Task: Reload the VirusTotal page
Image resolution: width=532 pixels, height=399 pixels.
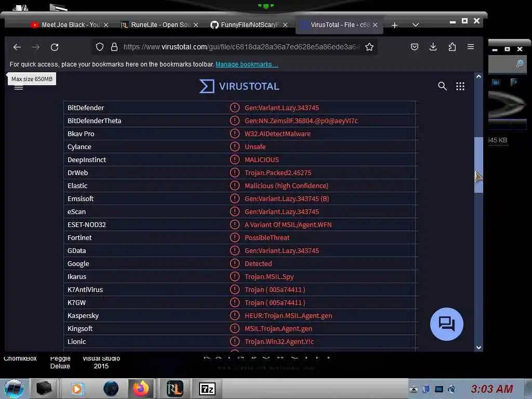Action: coord(55,47)
